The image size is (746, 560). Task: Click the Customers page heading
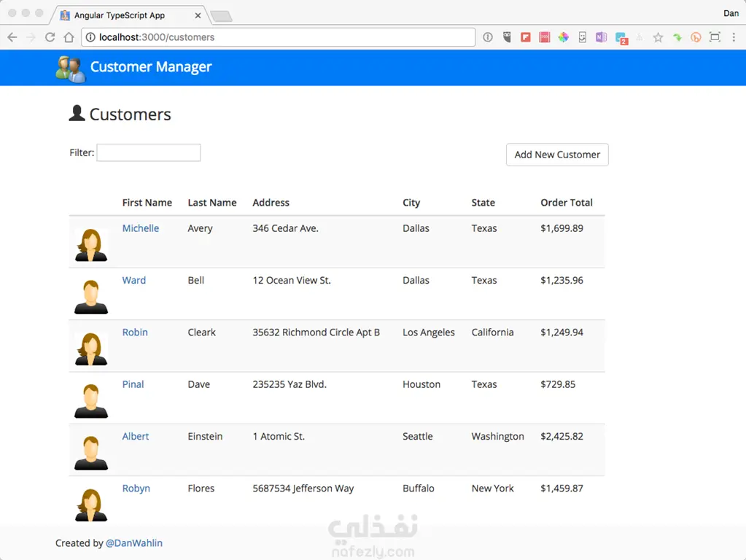pos(130,114)
